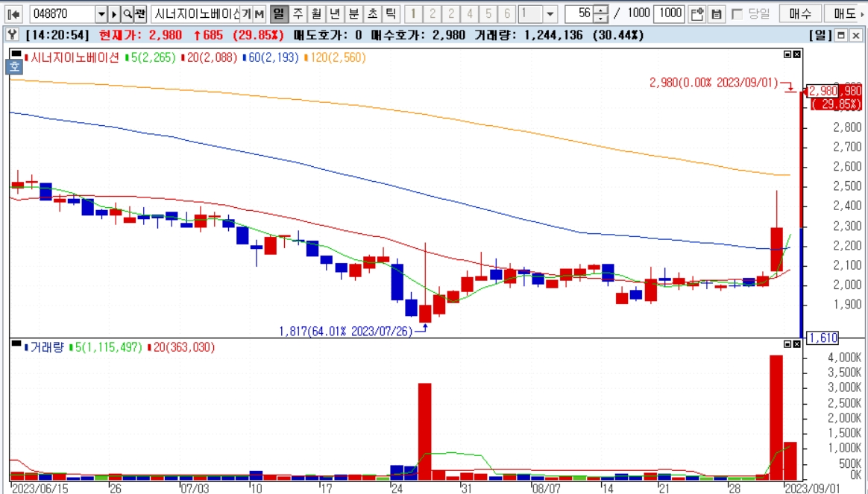The image size is (868, 494).
Task: Click the back arrow icon beside the stock code
Action: pyautogui.click(x=13, y=14)
